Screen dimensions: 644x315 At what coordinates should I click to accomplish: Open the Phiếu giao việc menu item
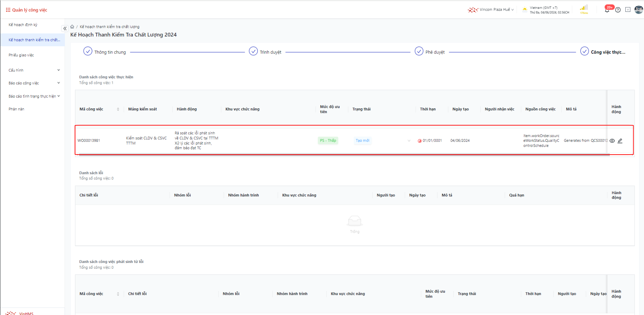point(21,55)
